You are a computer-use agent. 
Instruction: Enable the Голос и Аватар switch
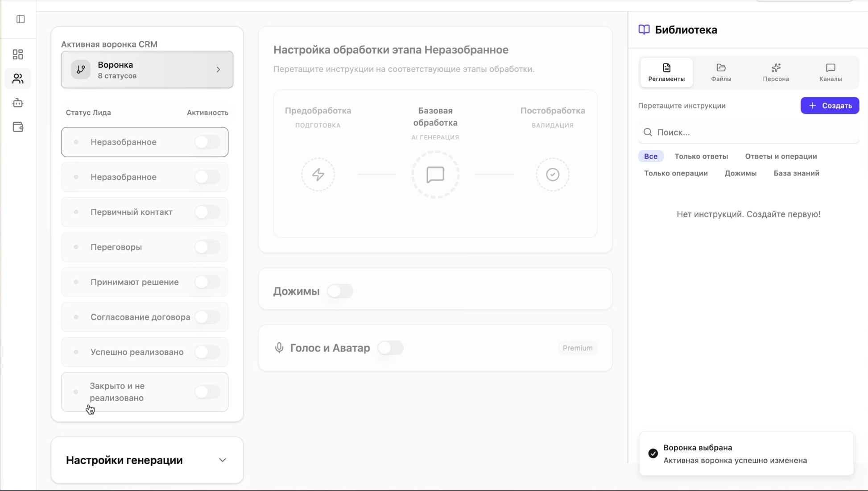(x=391, y=348)
